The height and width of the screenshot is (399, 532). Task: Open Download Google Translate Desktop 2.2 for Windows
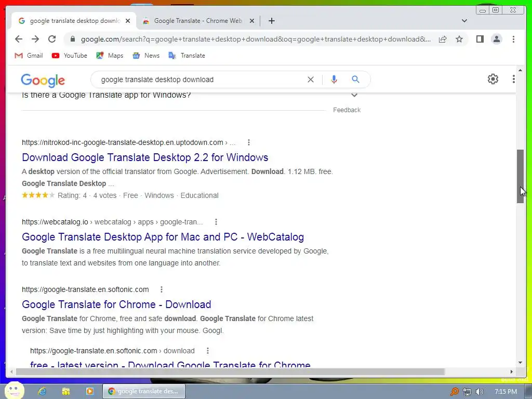coord(145,157)
